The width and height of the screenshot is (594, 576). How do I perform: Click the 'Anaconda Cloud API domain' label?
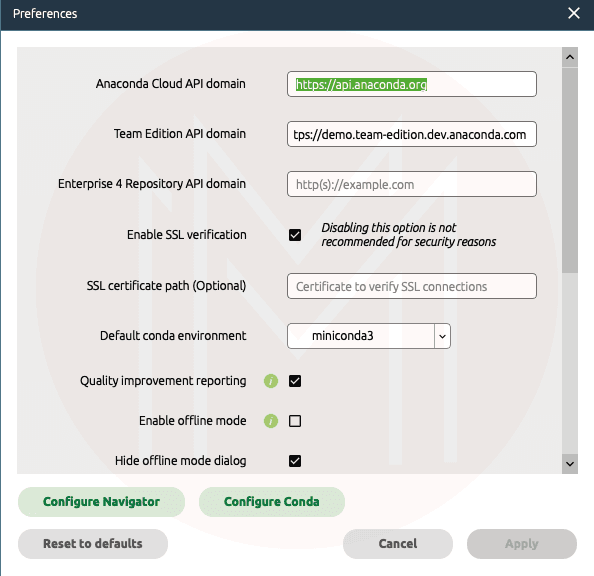pos(170,84)
